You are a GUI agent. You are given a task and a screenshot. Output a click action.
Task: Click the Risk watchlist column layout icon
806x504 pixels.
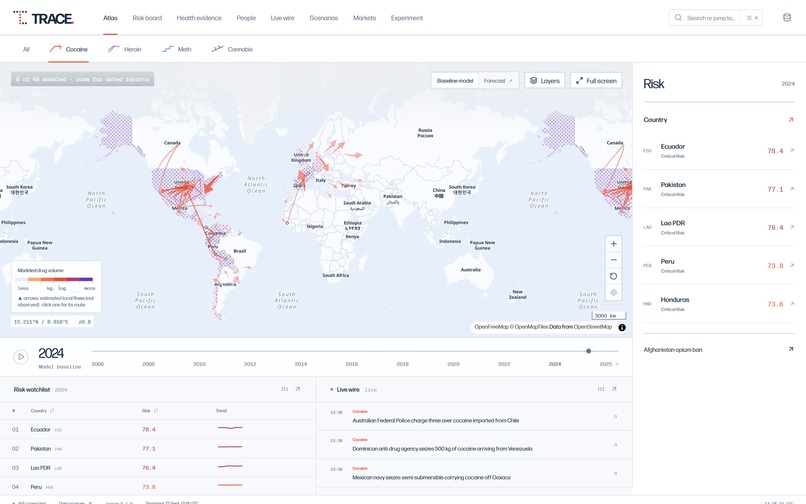coord(284,389)
